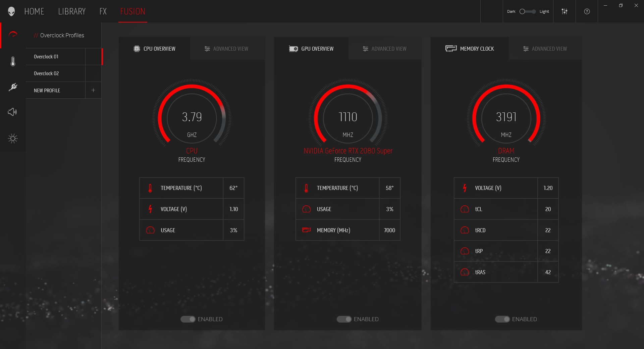This screenshot has height=349, width=644.
Task: Click the red DRAM label
Action: coord(506,151)
